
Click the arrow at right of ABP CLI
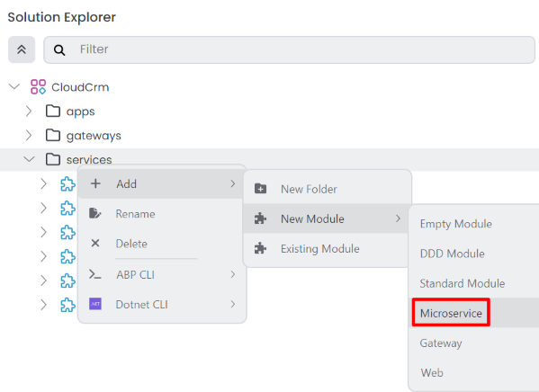(x=233, y=274)
